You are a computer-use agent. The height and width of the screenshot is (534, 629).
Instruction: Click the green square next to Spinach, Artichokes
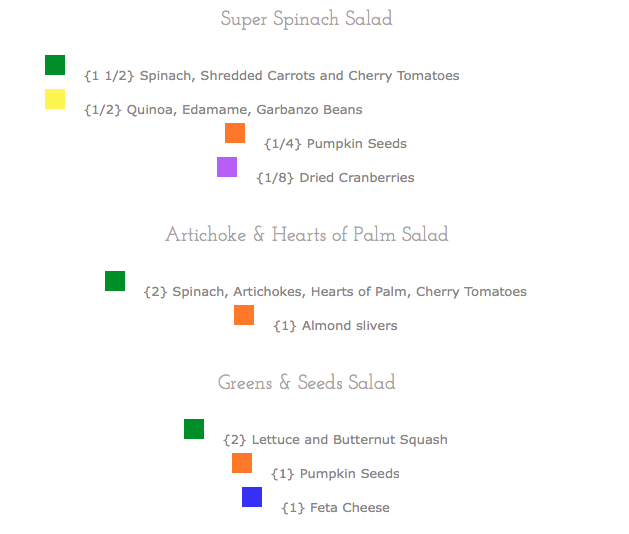pos(115,281)
